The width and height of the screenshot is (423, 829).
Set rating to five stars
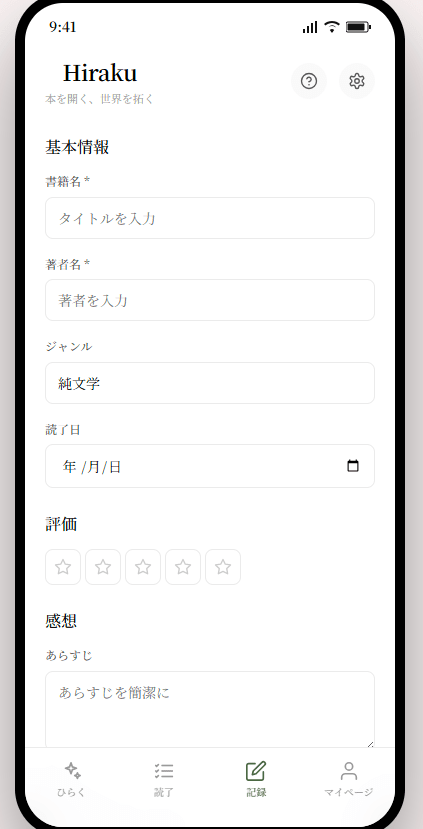(223, 567)
